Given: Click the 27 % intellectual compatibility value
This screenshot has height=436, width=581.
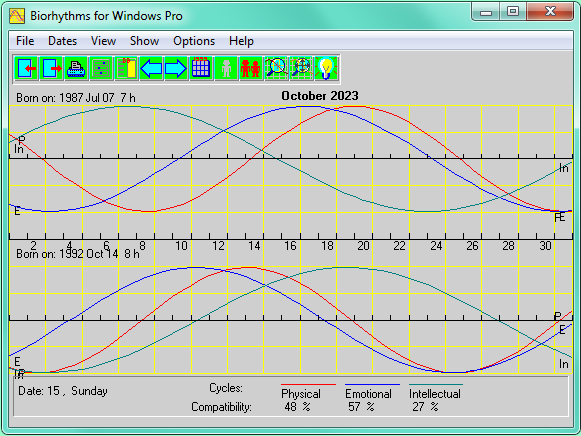Looking at the screenshot, I should 425,407.
